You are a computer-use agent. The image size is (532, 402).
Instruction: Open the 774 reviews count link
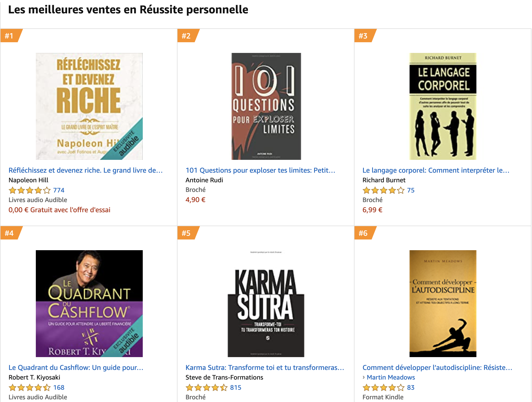click(59, 190)
